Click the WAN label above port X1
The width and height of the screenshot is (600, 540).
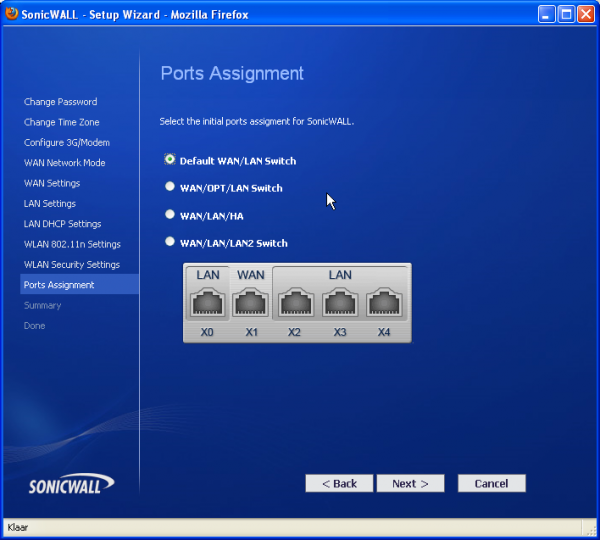(251, 275)
